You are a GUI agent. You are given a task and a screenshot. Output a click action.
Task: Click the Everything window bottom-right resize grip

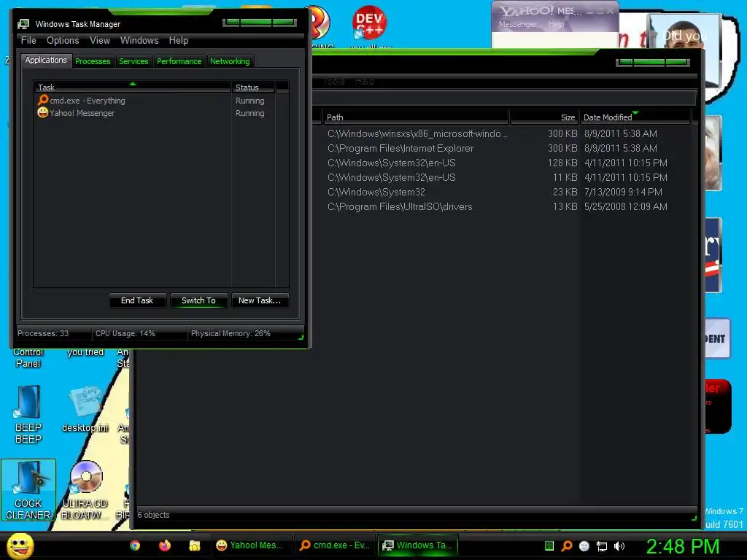(694, 517)
